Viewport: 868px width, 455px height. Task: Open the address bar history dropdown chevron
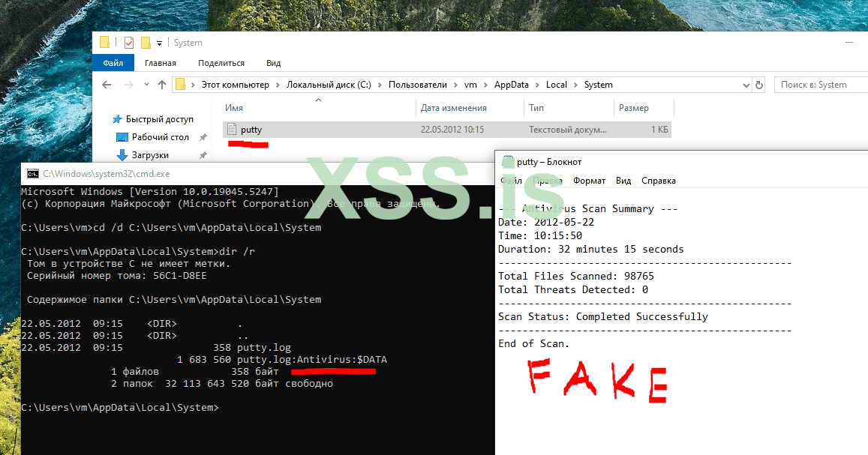point(746,85)
